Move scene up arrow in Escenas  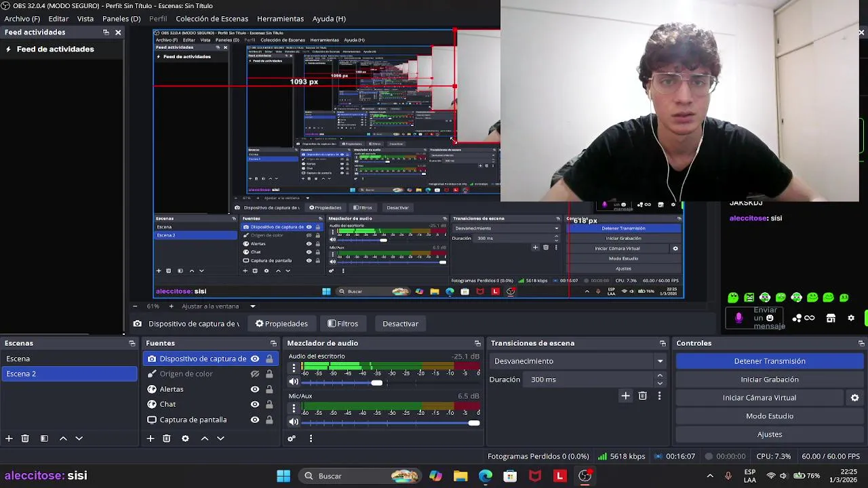[x=63, y=439]
